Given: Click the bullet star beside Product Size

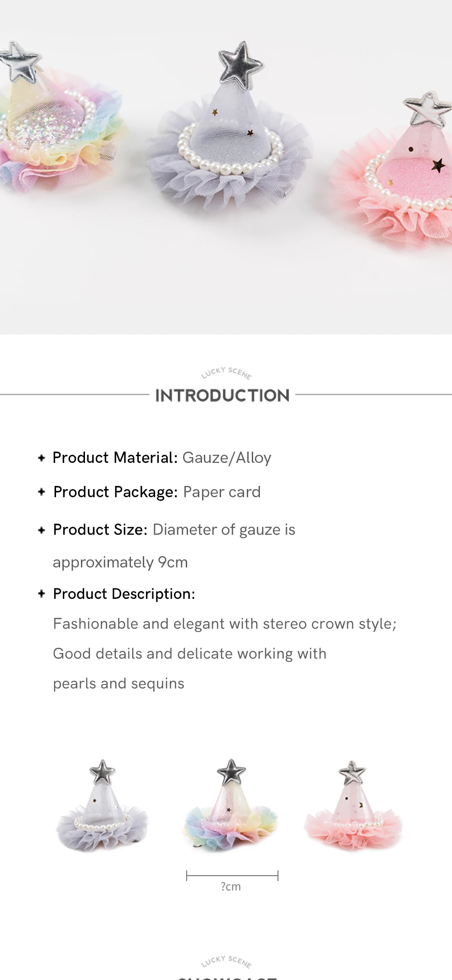Looking at the screenshot, I should (x=42, y=530).
